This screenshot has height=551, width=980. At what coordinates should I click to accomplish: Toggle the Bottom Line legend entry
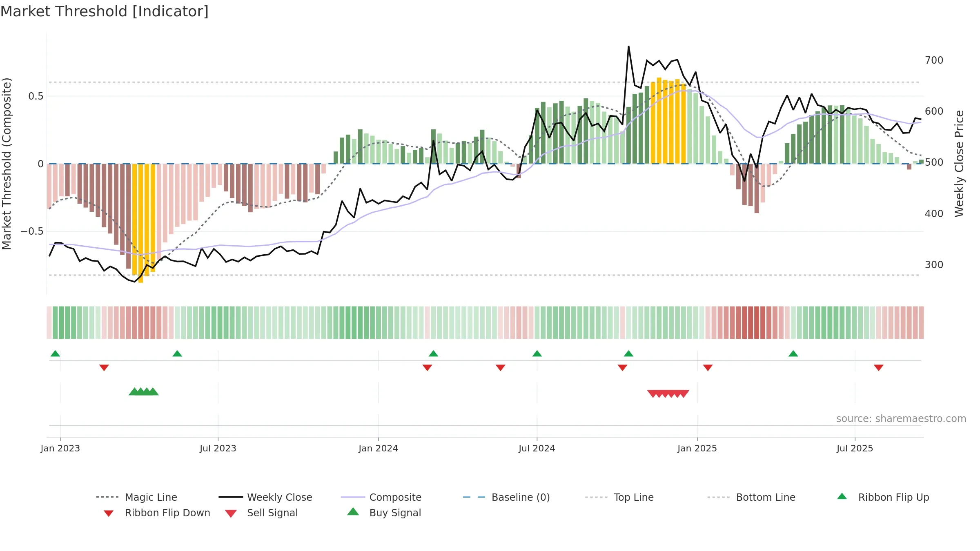click(751, 497)
